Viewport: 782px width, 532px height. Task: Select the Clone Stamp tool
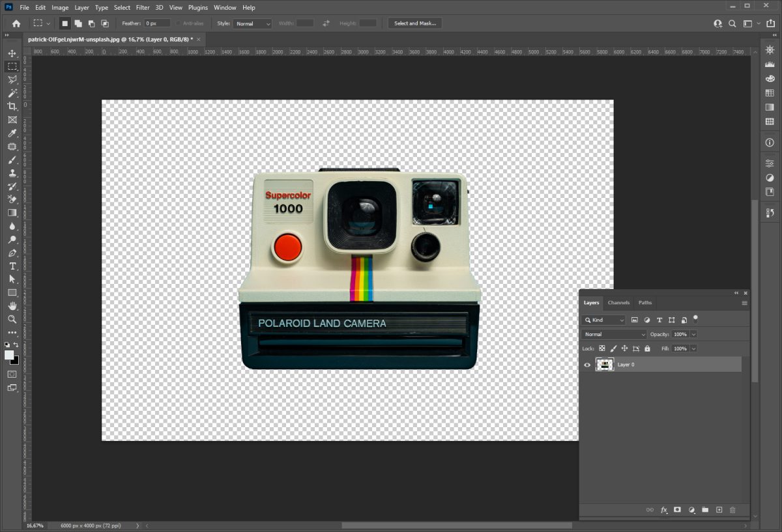point(12,173)
